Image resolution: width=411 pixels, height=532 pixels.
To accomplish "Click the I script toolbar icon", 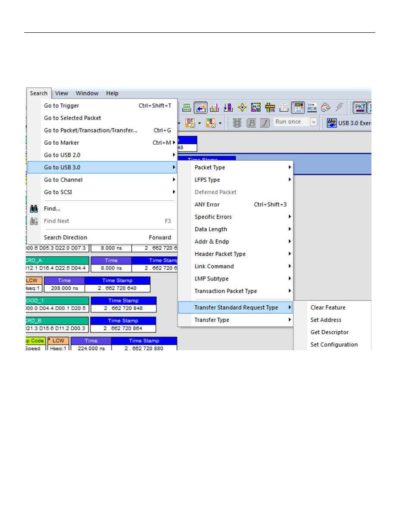I will (265, 123).
